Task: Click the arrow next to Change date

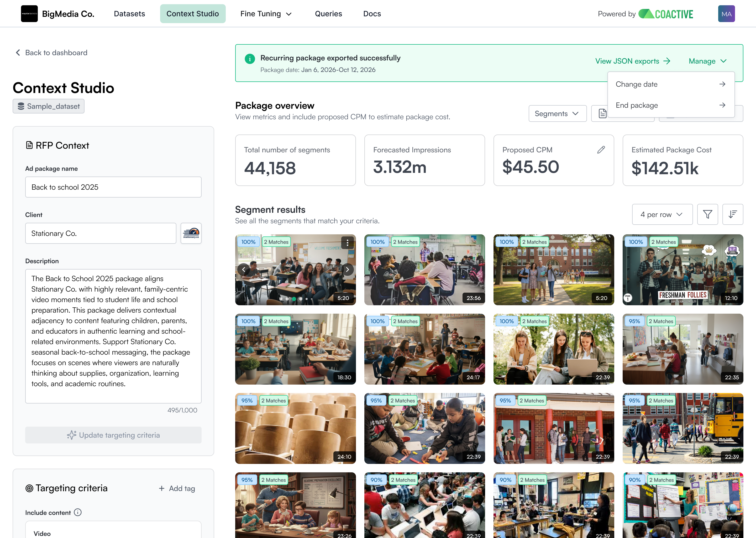Action: click(x=722, y=84)
